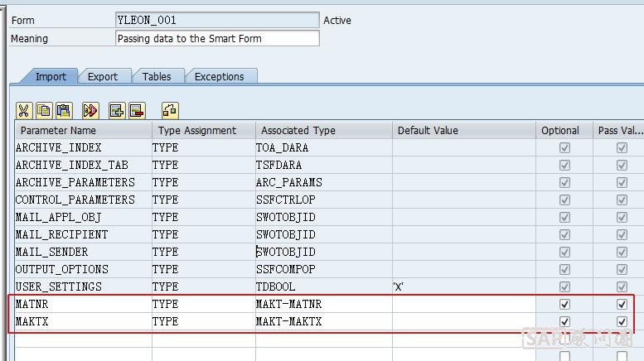Toggle Pass Value checkbox for MATNR
The height and width of the screenshot is (361, 644).
click(622, 305)
